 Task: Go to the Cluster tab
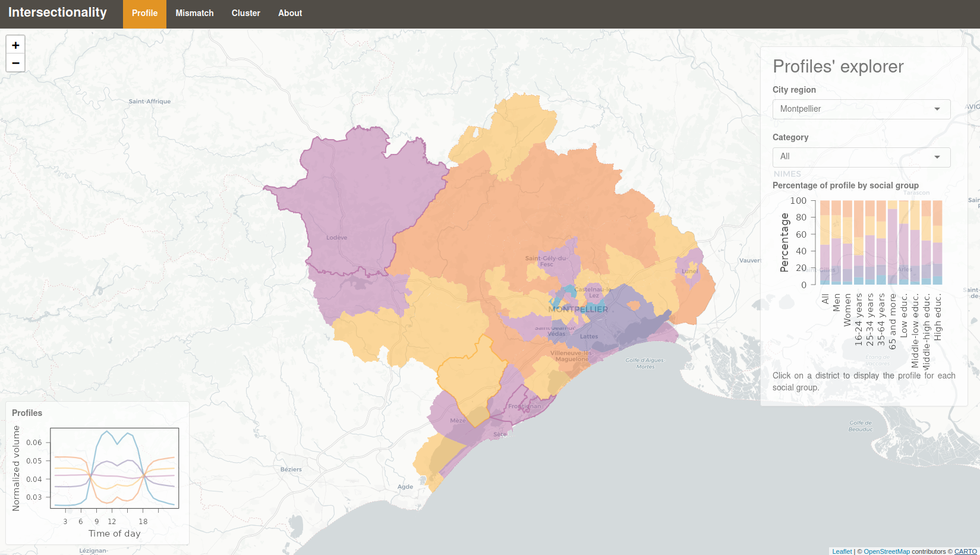(x=246, y=13)
